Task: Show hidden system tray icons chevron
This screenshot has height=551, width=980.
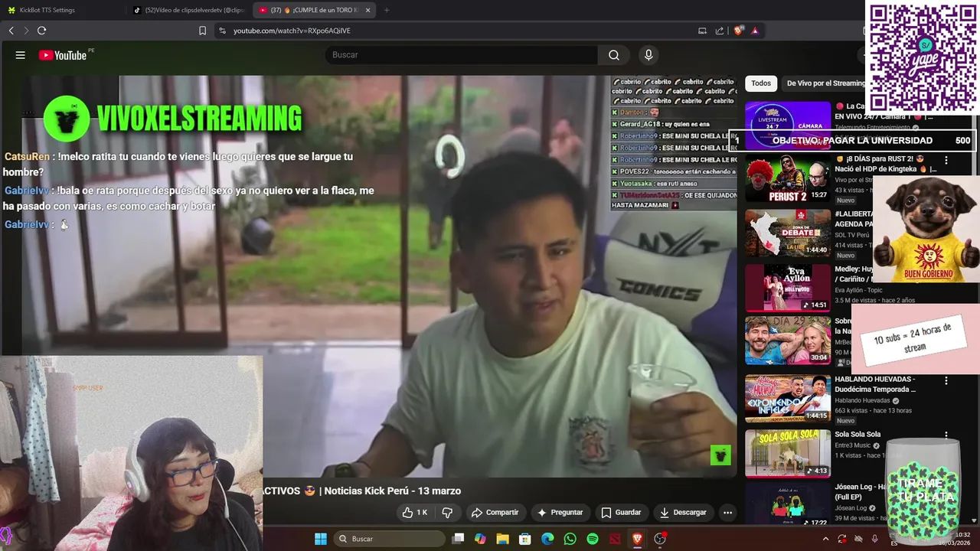Action: (825, 539)
